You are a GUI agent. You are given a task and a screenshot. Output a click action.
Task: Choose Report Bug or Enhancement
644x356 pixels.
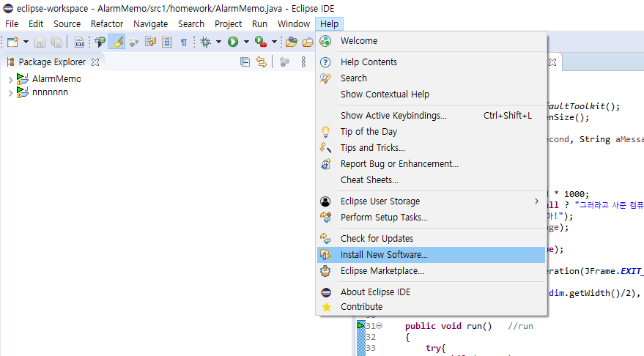click(432, 164)
